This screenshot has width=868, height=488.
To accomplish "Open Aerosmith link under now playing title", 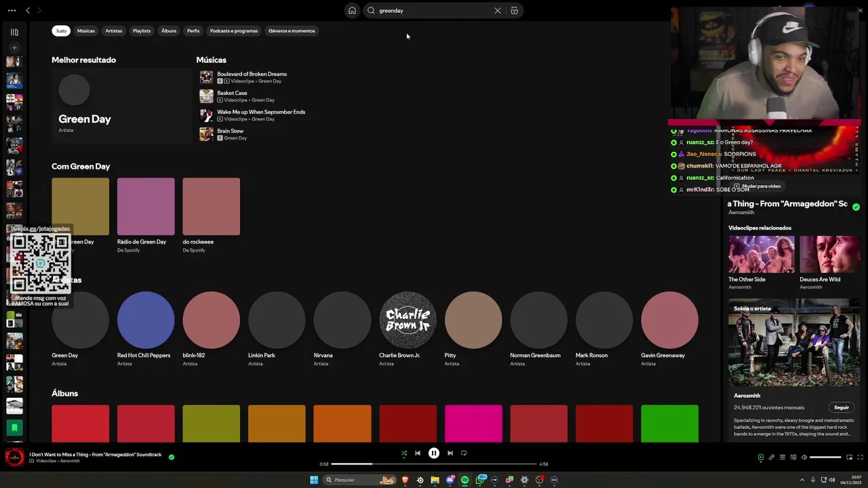I will click(741, 212).
